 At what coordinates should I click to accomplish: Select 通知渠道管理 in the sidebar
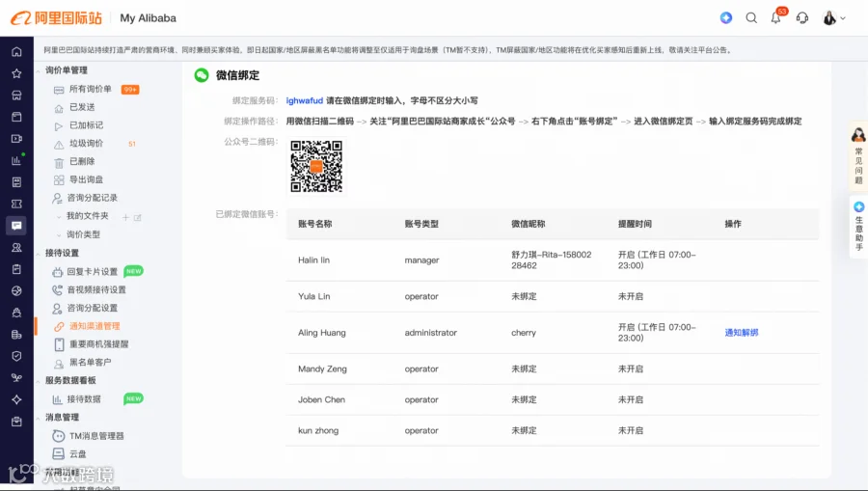coord(95,326)
